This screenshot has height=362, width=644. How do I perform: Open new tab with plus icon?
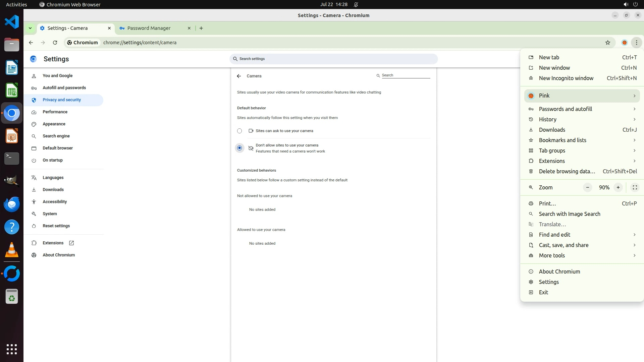tap(201, 28)
